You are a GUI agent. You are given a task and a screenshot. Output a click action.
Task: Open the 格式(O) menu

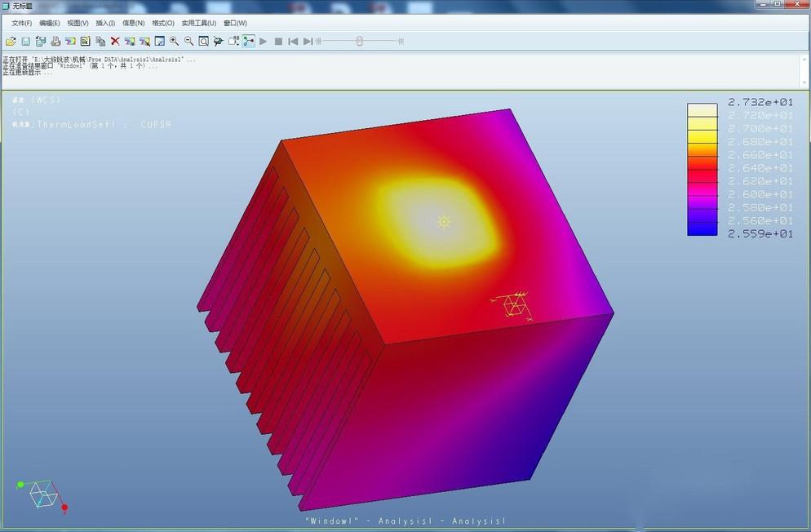[163, 24]
